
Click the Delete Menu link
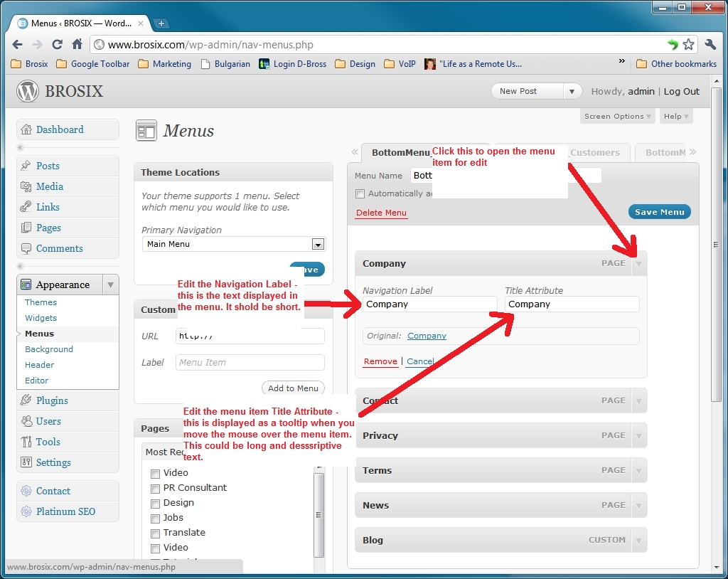381,213
